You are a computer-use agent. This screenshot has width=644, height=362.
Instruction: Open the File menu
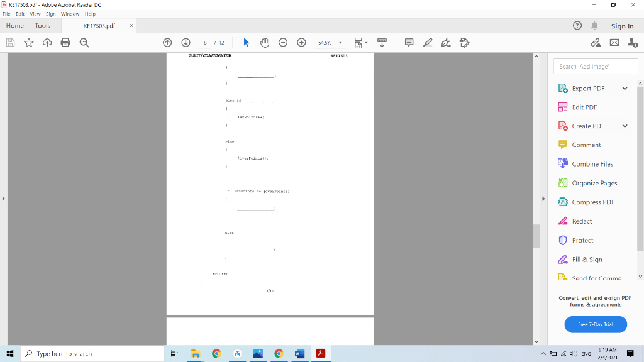[6, 14]
